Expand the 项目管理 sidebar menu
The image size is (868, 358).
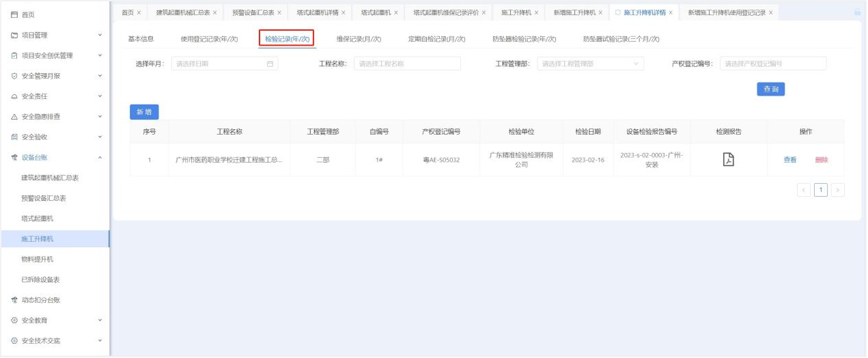pyautogui.click(x=100, y=35)
